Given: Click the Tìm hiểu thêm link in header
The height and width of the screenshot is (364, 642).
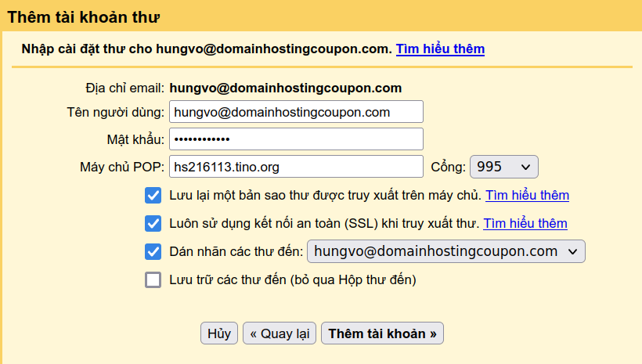Looking at the screenshot, I should pyautogui.click(x=440, y=49).
